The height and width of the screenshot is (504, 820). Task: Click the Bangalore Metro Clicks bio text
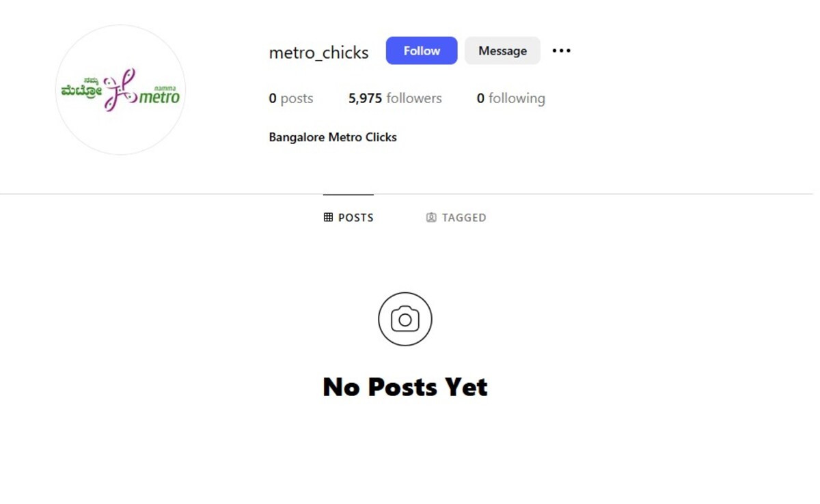tap(332, 137)
